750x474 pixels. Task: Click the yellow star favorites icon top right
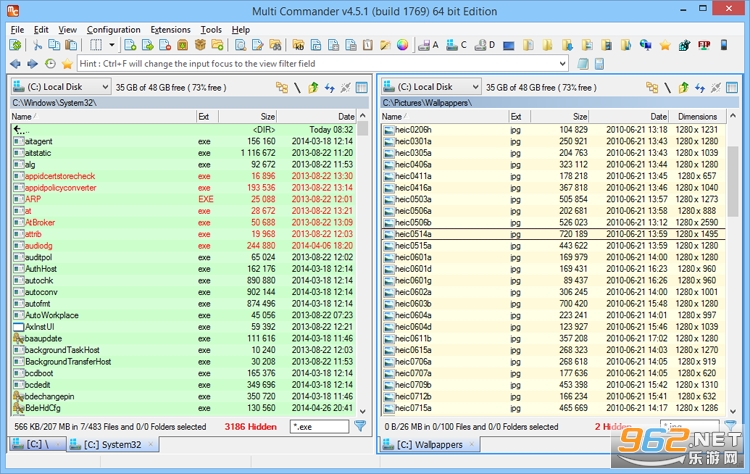[x=664, y=45]
